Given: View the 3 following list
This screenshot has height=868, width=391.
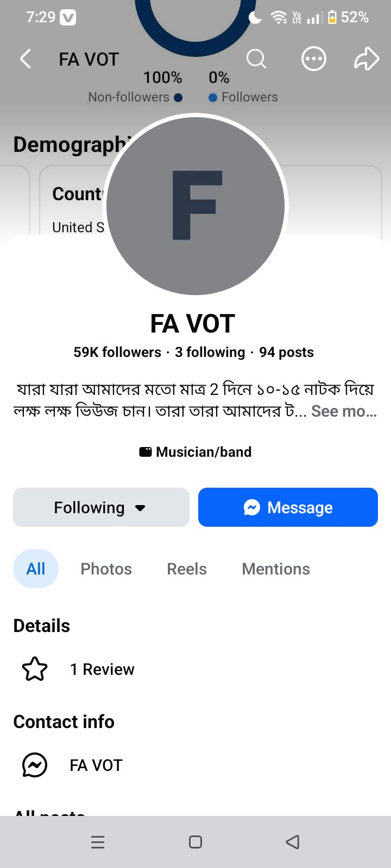Looking at the screenshot, I should tap(210, 352).
